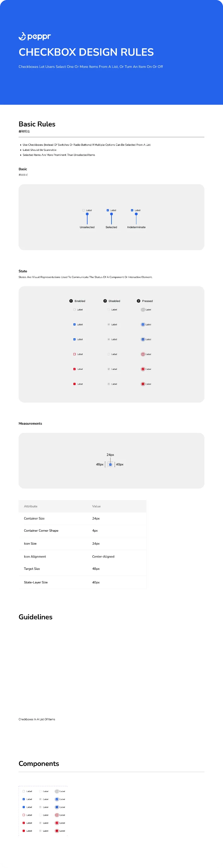223x868 pixels.
Task: Click the blue marker dot above Indeterminate
Action: pos(136,214)
